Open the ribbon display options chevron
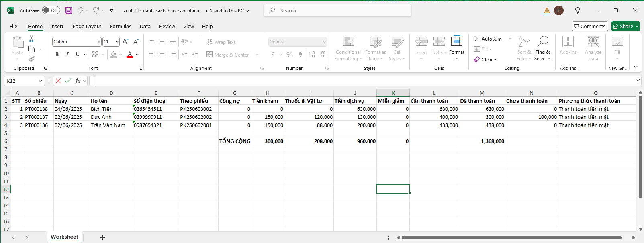 (636, 67)
